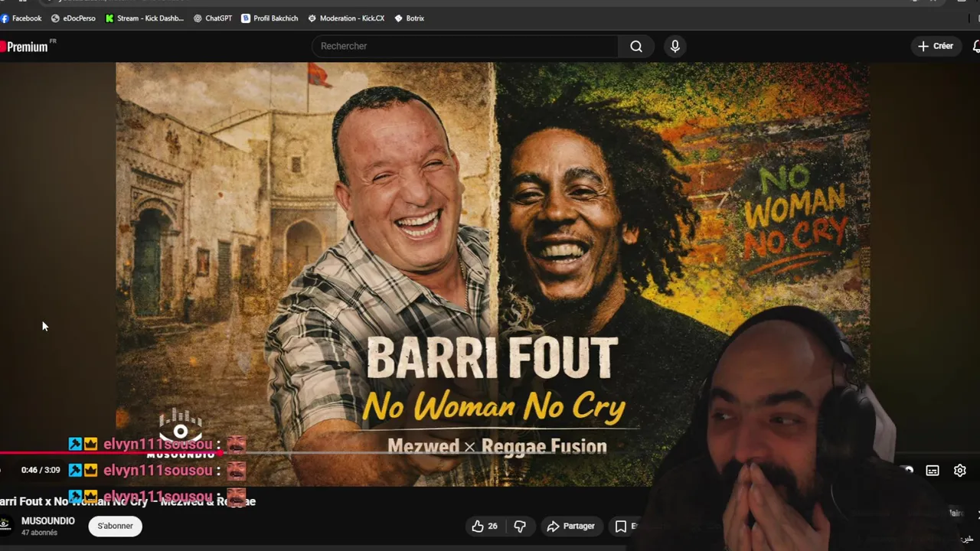
Task: Click the 47 abonnés subscriber count
Action: 39,533
